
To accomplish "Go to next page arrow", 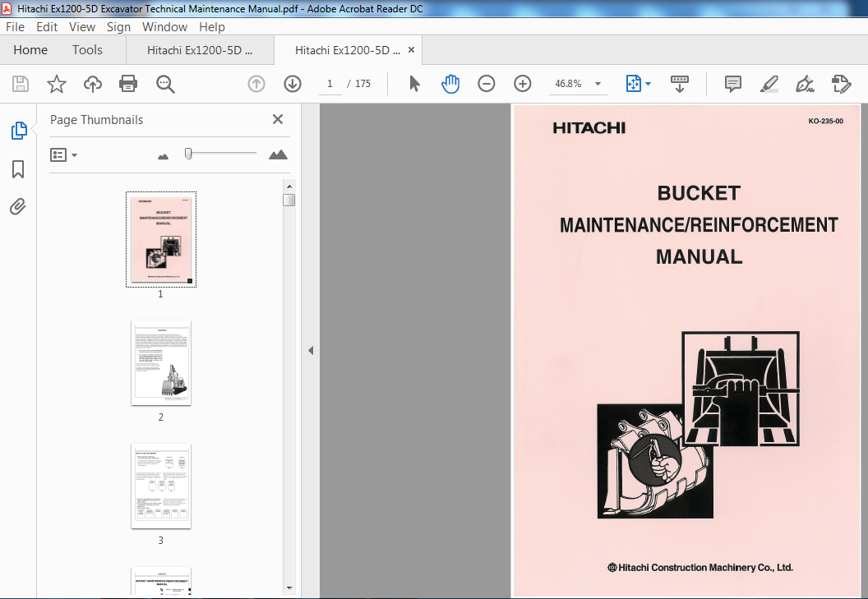I will point(293,84).
